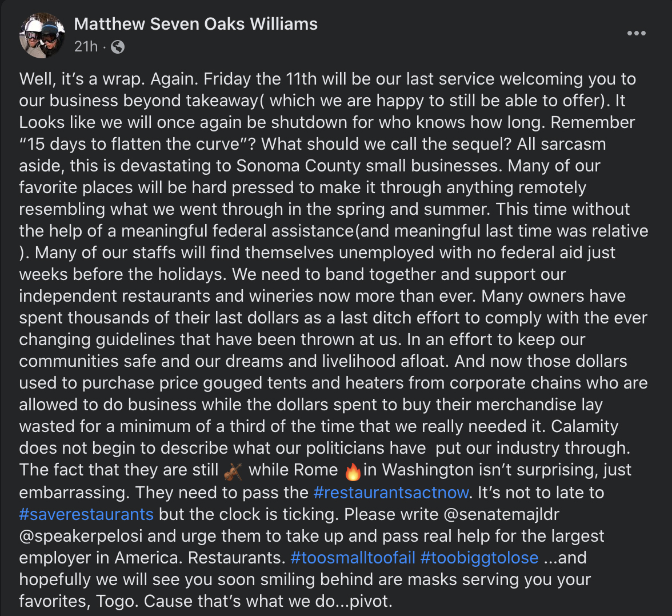Click the 21h post timestamp

pyautogui.click(x=86, y=47)
